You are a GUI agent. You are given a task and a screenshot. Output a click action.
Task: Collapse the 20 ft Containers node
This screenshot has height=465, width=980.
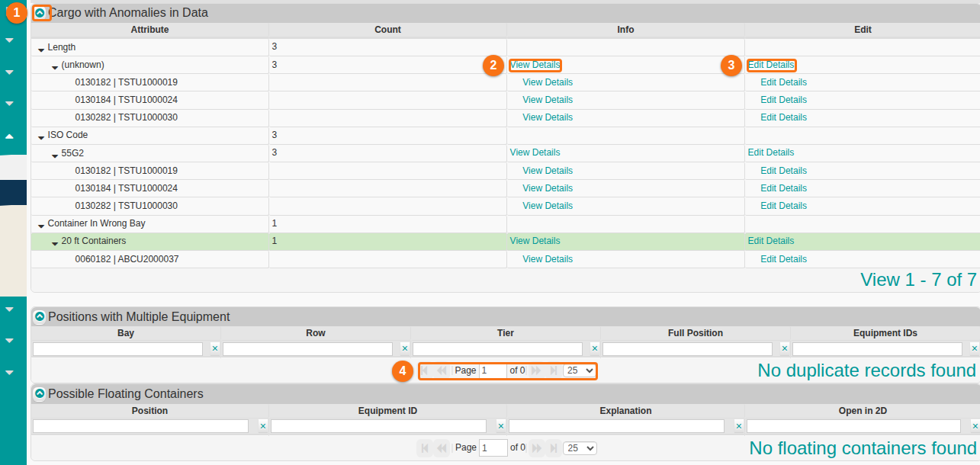tap(55, 242)
